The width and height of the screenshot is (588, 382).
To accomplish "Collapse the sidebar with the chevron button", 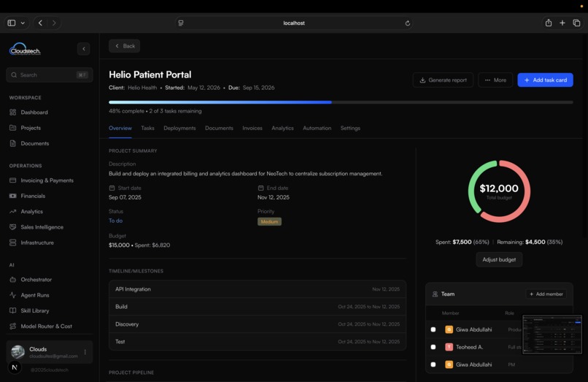I will click(84, 49).
